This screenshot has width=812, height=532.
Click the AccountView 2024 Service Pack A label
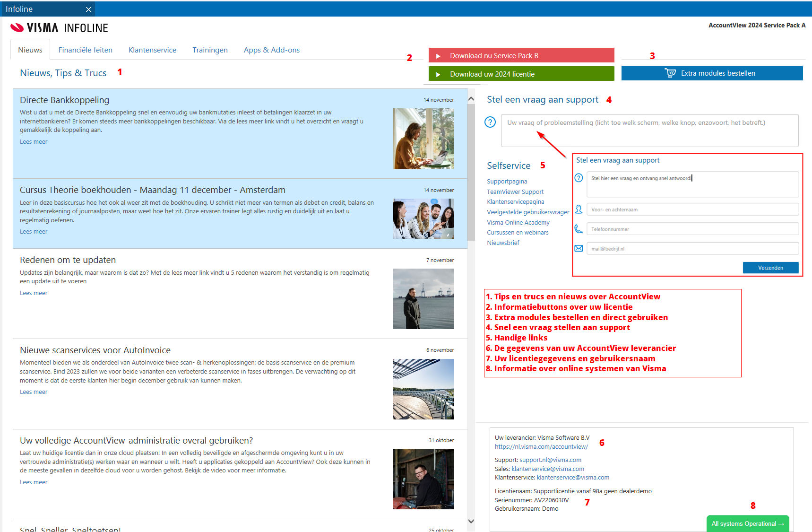pyautogui.click(x=757, y=25)
